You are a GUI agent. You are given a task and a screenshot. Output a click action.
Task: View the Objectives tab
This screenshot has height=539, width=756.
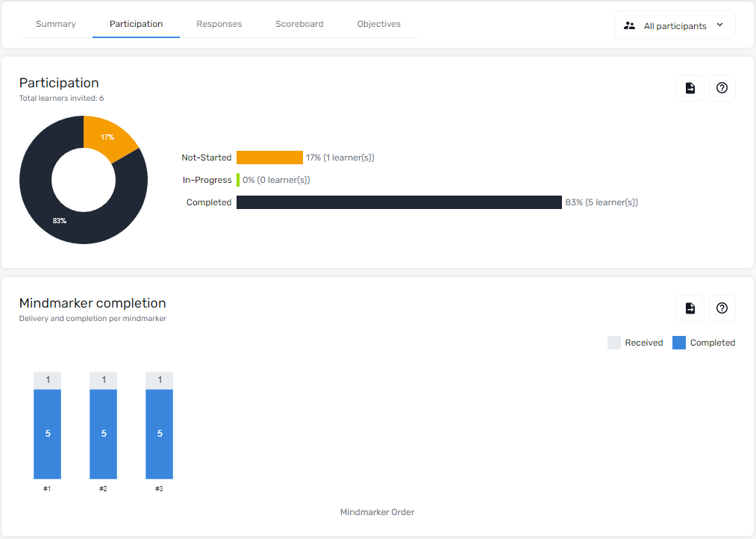pyautogui.click(x=379, y=24)
